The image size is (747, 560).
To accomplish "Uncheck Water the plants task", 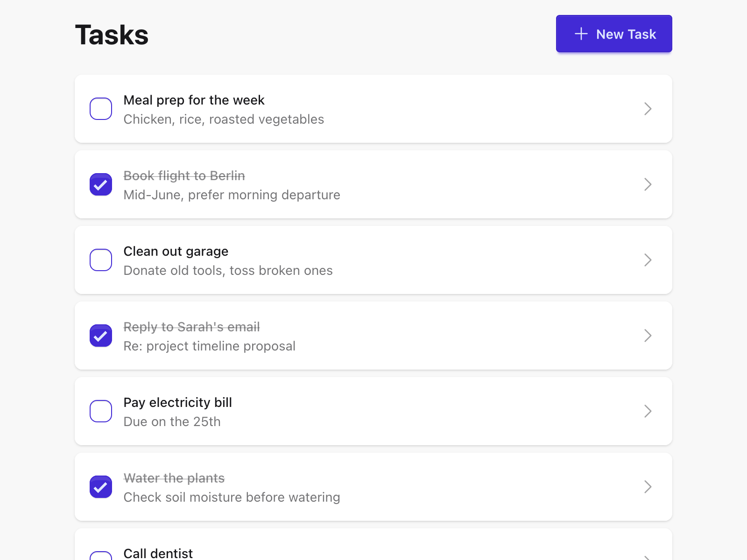I will [x=101, y=487].
